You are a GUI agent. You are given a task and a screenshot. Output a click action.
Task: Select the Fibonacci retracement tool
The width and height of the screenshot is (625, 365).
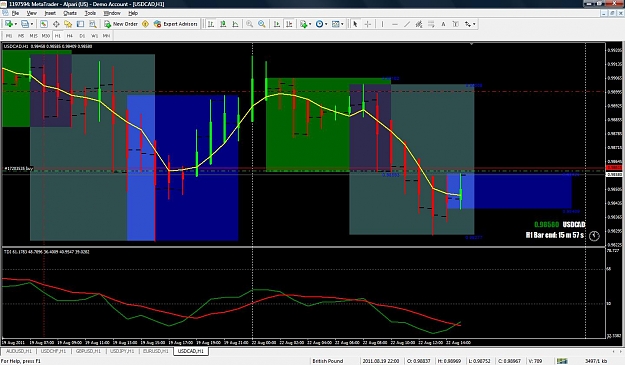tap(431, 24)
